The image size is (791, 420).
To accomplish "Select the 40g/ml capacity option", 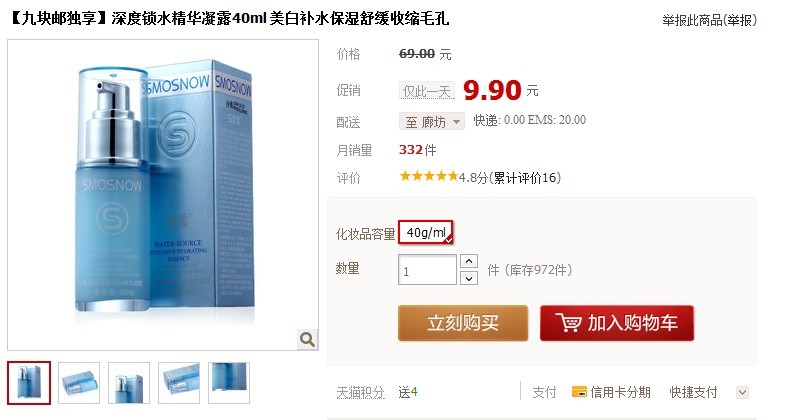I will (426, 232).
